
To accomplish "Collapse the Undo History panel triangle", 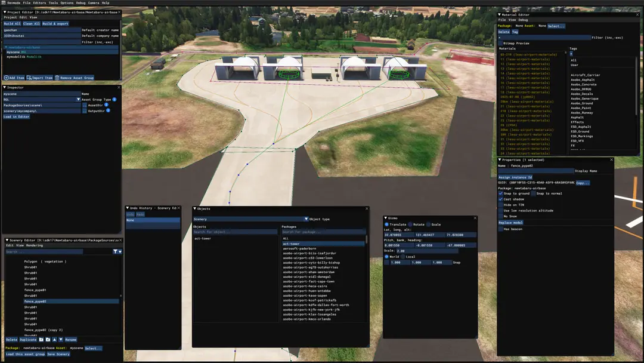I will (x=128, y=208).
